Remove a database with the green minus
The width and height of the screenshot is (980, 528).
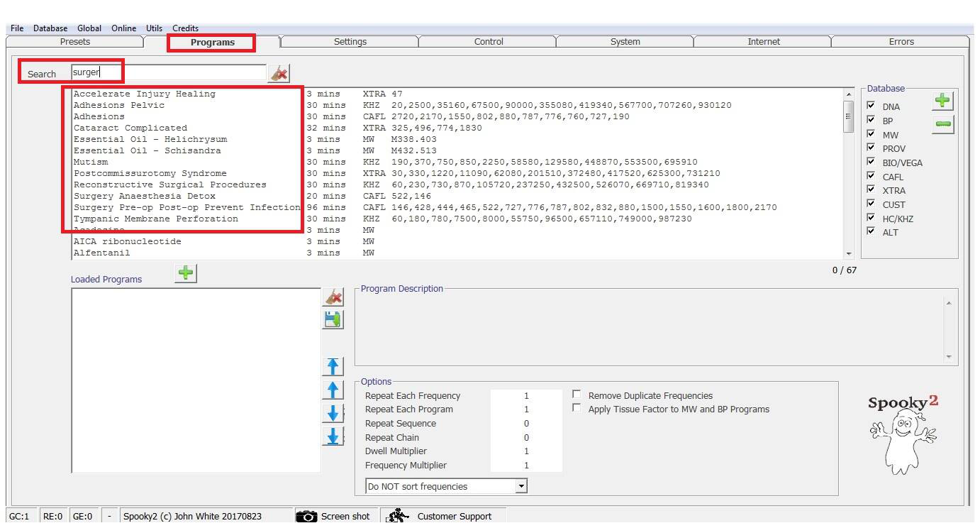[942, 124]
